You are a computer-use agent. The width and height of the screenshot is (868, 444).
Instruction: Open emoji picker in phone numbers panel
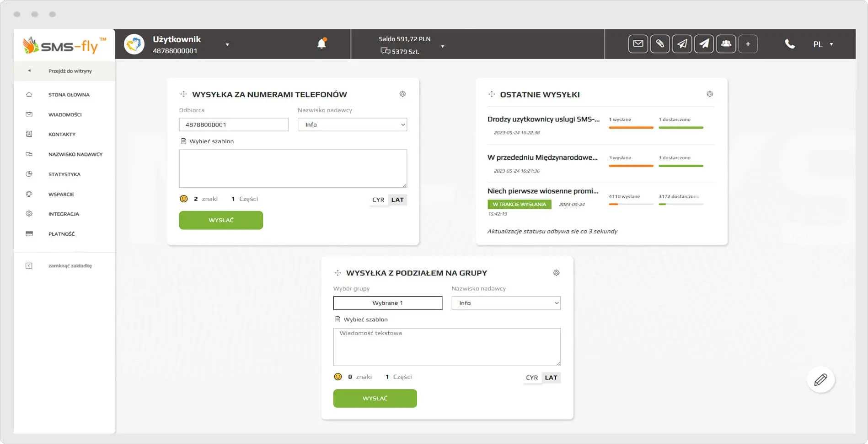point(184,199)
